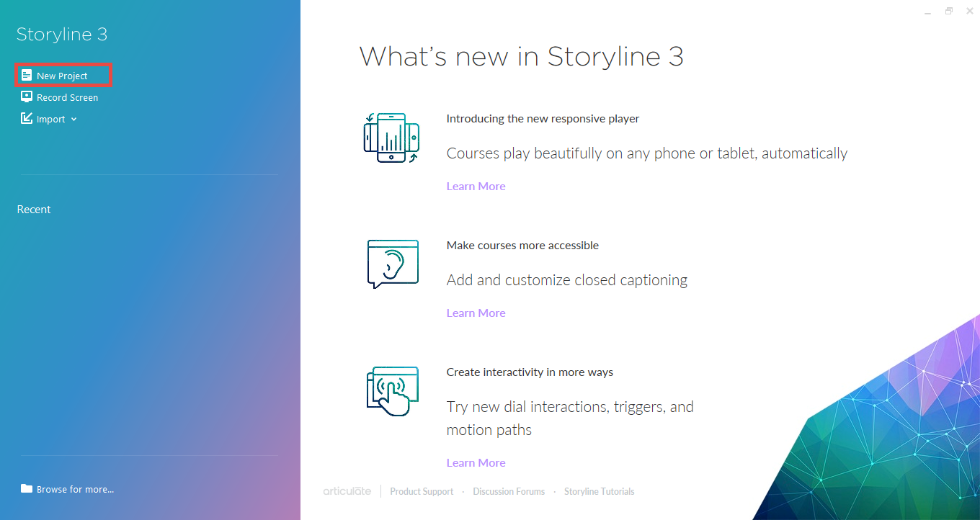This screenshot has width=980, height=520.
Task: Expand the Import dropdown chevron
Action: tap(74, 120)
